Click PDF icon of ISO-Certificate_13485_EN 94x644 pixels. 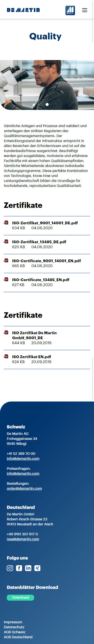pyautogui.click(x=6, y=279)
